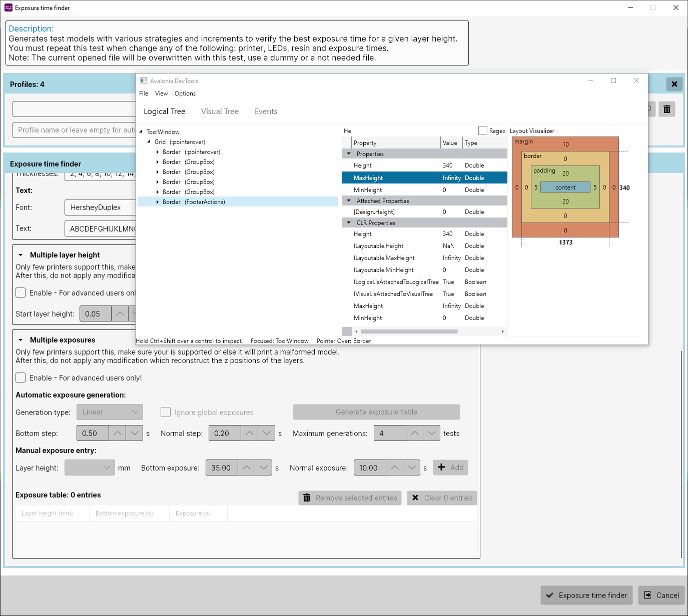This screenshot has width=688, height=616.
Task: Click the trash icon on Remove selected entries
Action: tap(307, 497)
